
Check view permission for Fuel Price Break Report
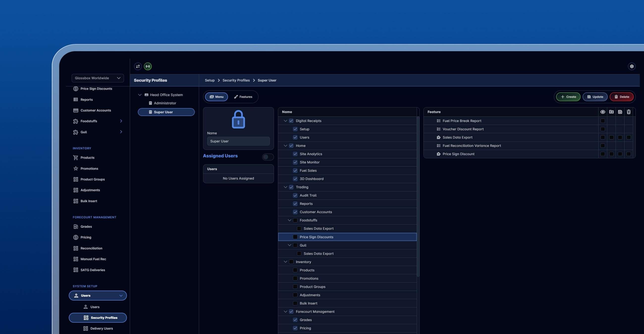[x=603, y=121]
